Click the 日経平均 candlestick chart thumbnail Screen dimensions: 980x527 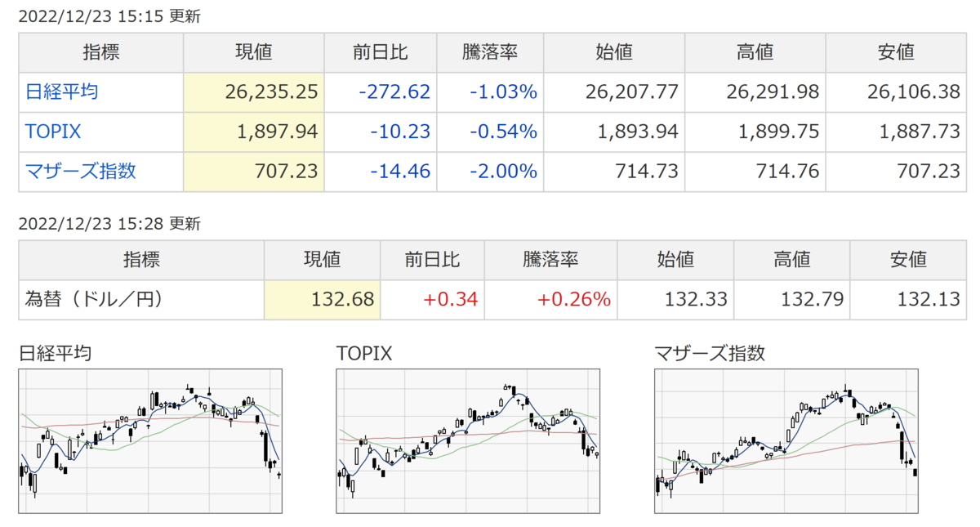click(150, 441)
